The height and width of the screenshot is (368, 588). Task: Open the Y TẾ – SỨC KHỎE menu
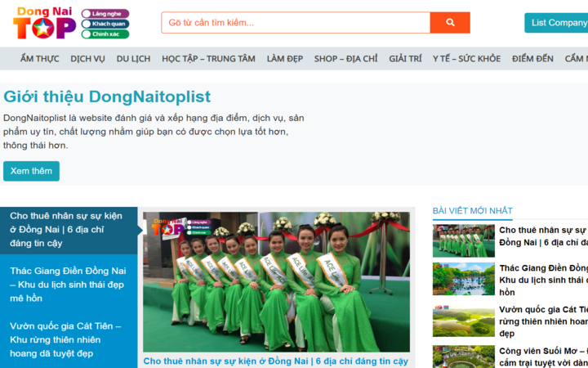coord(467,59)
